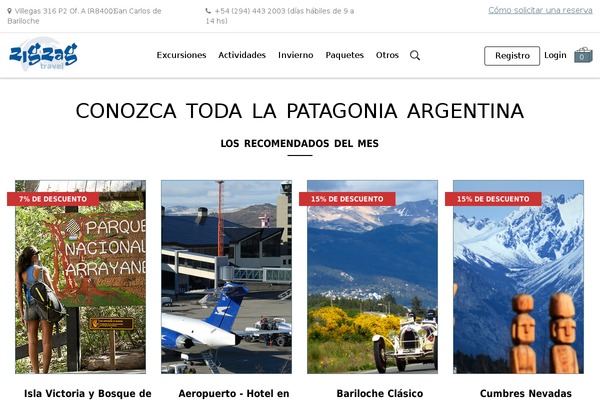Click the location pin icon by the address
This screenshot has height=400, width=600.
(x=10, y=11)
